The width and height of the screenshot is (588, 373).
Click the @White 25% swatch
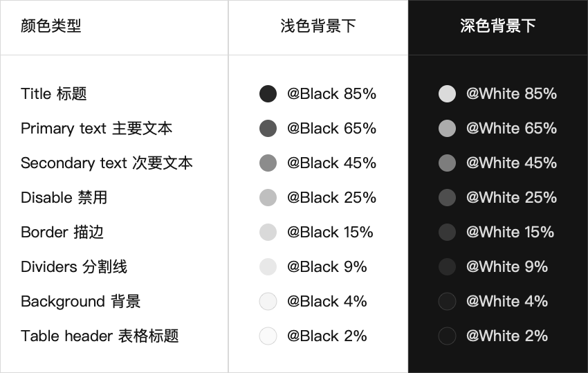(447, 197)
